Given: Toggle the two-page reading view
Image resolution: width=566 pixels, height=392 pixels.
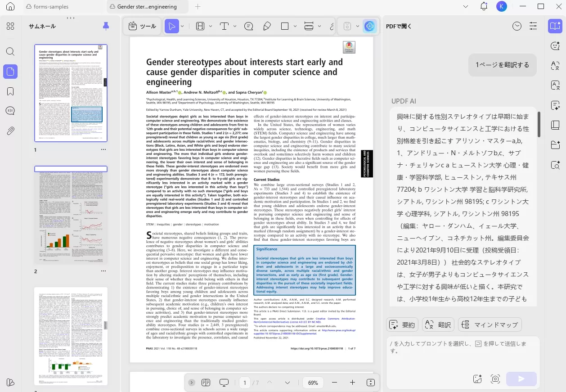Looking at the screenshot, I should (x=206, y=383).
